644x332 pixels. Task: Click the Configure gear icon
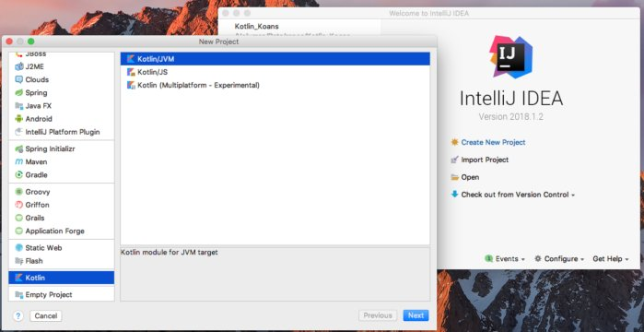point(538,258)
